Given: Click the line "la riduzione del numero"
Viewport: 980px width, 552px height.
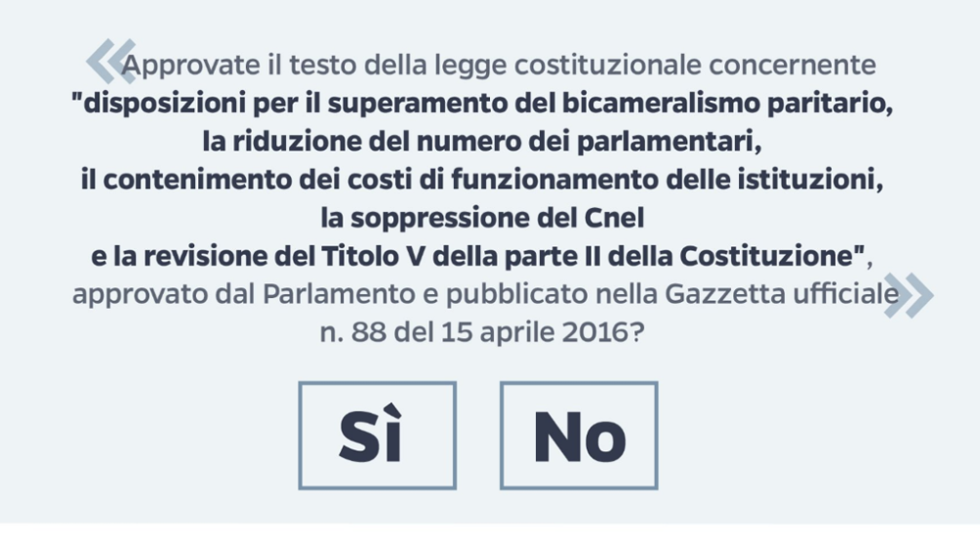Looking at the screenshot, I should coord(482,143).
